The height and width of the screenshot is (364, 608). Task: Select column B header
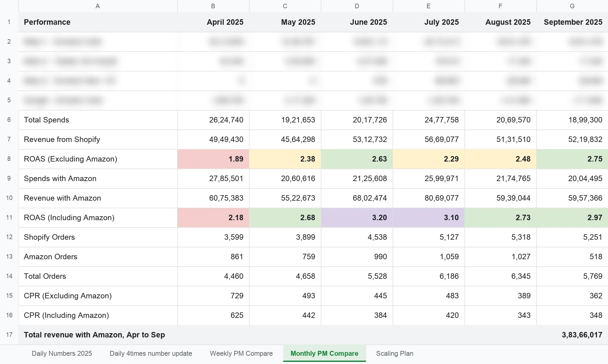tap(213, 6)
